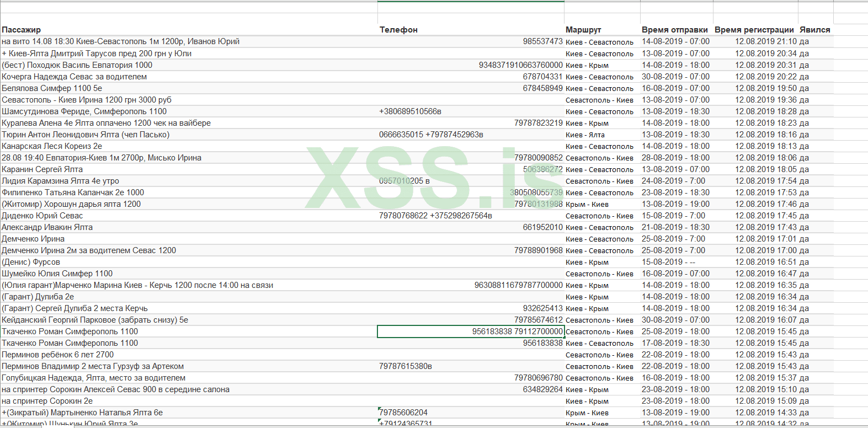This screenshot has height=428, width=868.
Task: Click passenger "Шамсутдинова Фериде, Симферополь 1100"
Action: (84, 111)
